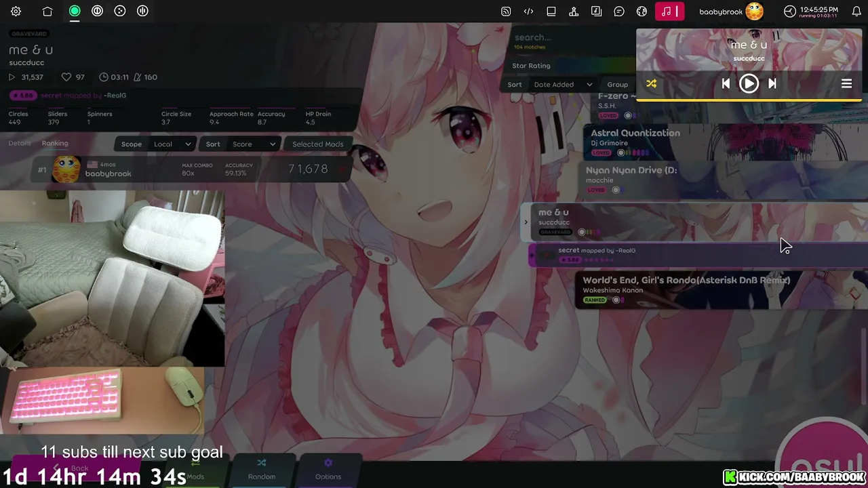Click the 5.88 star rating badge

pyautogui.click(x=22, y=96)
